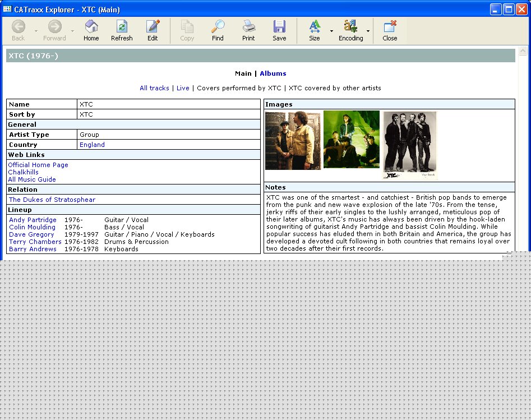Click the Lineup section header
Screen dimensions: 531x420
click(x=133, y=210)
